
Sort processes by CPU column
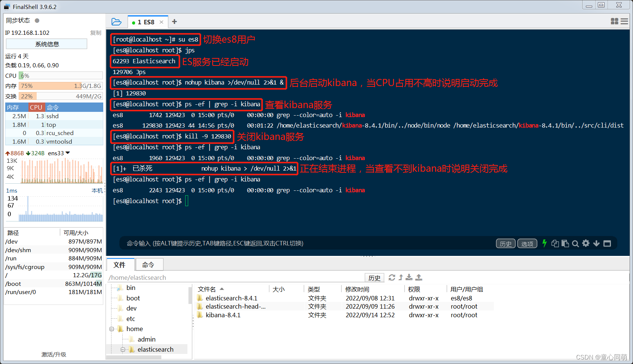[37, 107]
